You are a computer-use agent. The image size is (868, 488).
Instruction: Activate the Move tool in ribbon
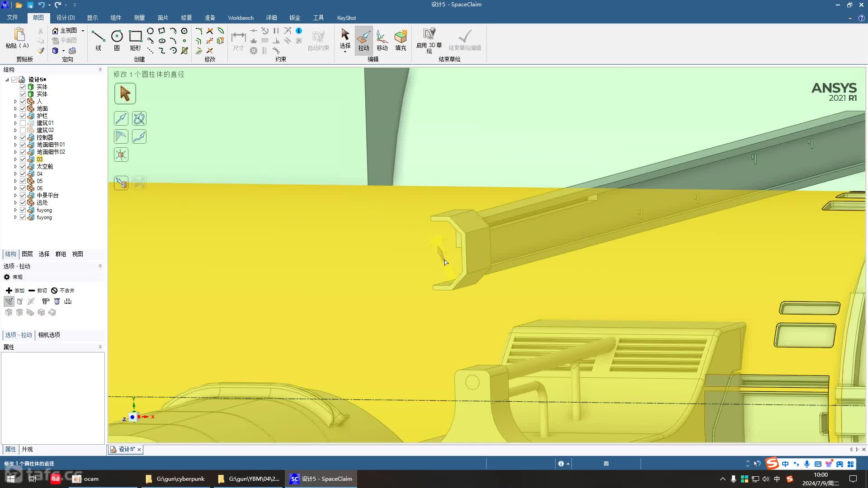[382, 40]
